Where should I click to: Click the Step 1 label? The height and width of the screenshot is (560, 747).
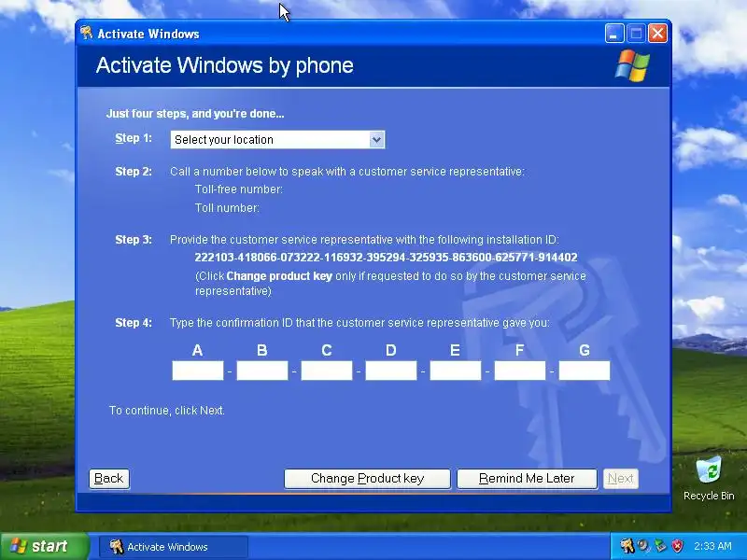click(134, 138)
